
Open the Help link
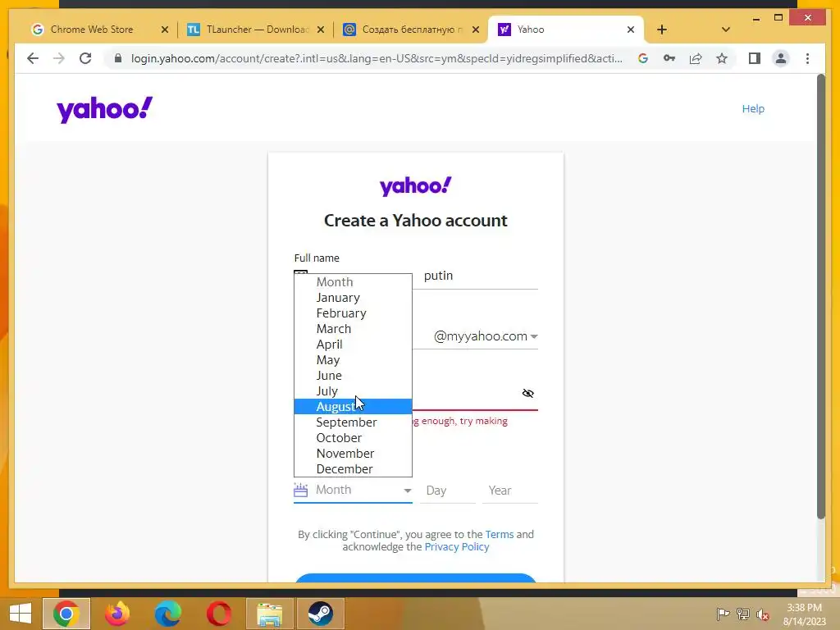[x=753, y=109]
